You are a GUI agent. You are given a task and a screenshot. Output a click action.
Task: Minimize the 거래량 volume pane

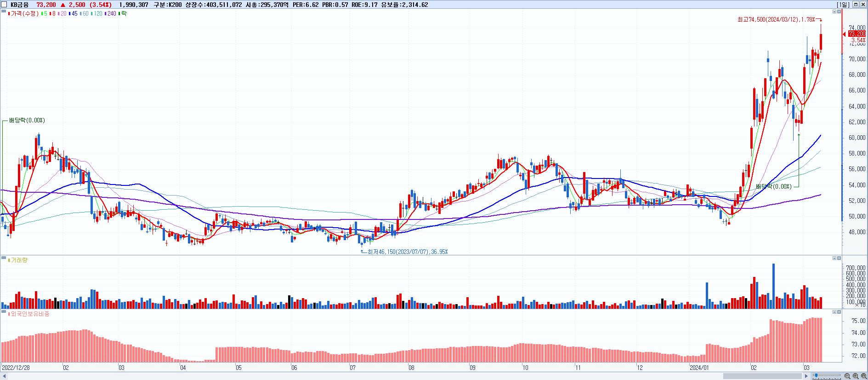pyautogui.click(x=834, y=259)
